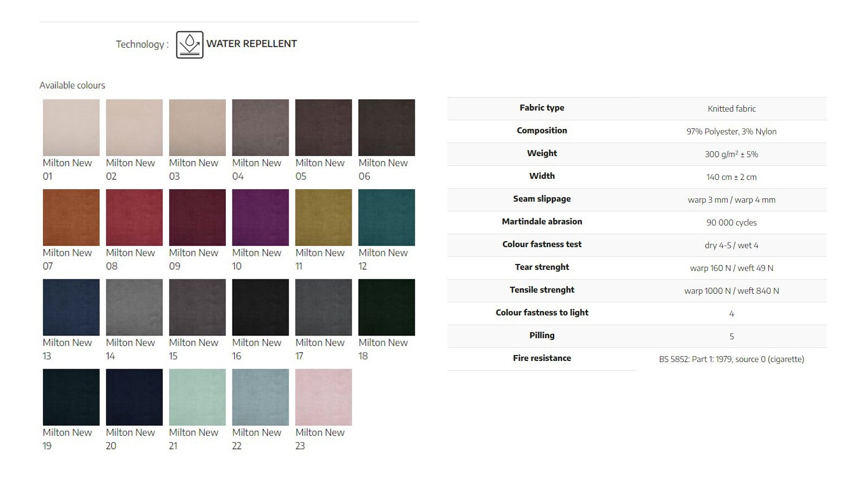Click the Pilling value '5'
This screenshot has height=497, width=868.
click(731, 337)
